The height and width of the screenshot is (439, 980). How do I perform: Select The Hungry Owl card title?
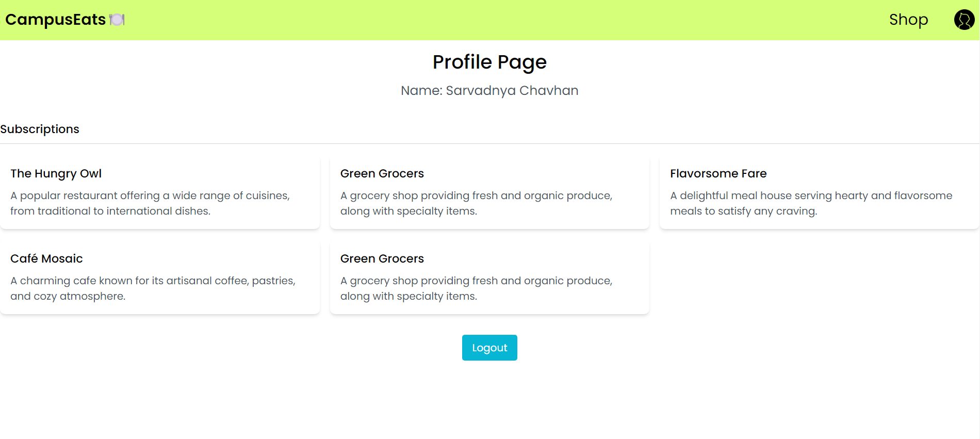[x=56, y=173]
